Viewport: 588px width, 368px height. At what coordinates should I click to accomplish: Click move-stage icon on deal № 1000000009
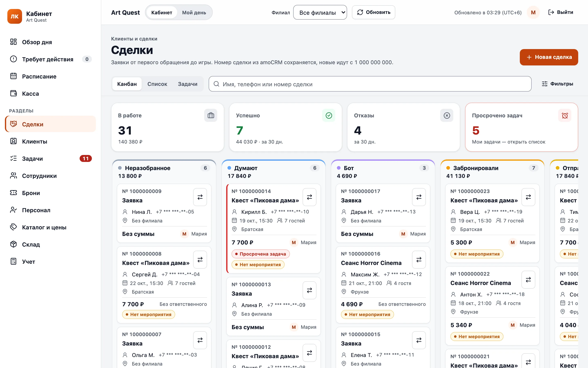[200, 197]
